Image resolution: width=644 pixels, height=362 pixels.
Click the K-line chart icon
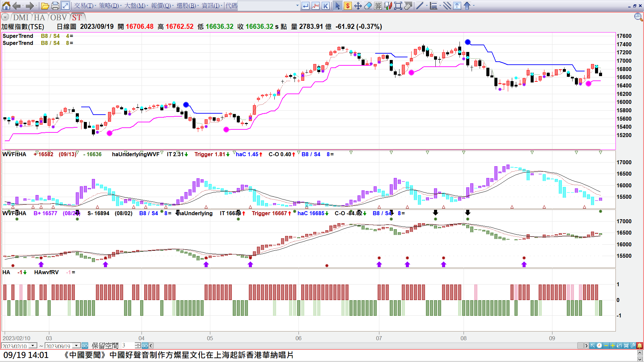click(x=325, y=6)
